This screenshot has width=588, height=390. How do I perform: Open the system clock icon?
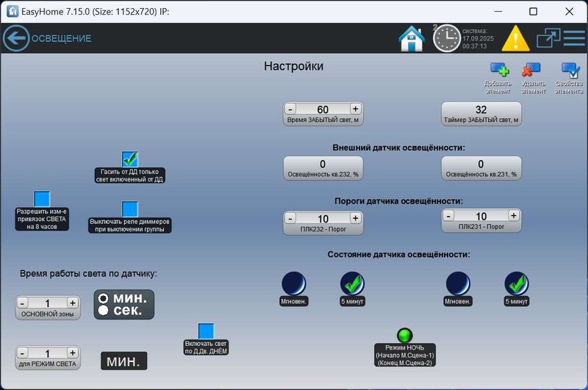pyautogui.click(x=446, y=38)
